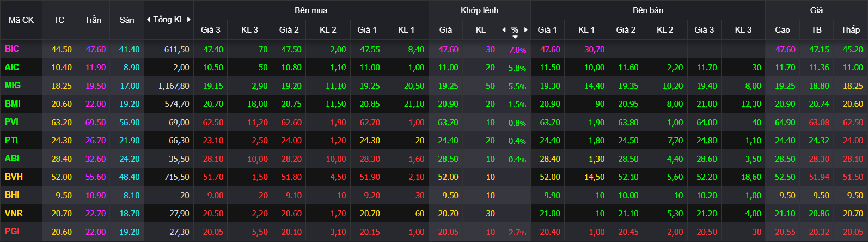The width and height of the screenshot is (868, 242).
Task: Open the MIG stock symbol
Action: (13, 86)
